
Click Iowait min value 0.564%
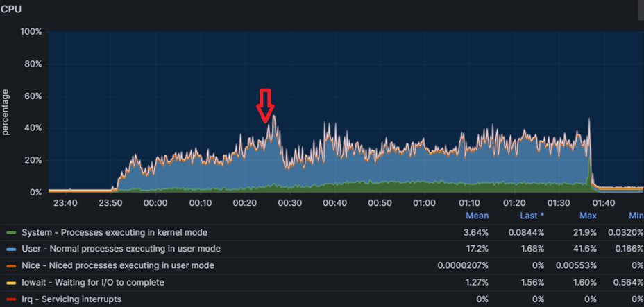629,283
